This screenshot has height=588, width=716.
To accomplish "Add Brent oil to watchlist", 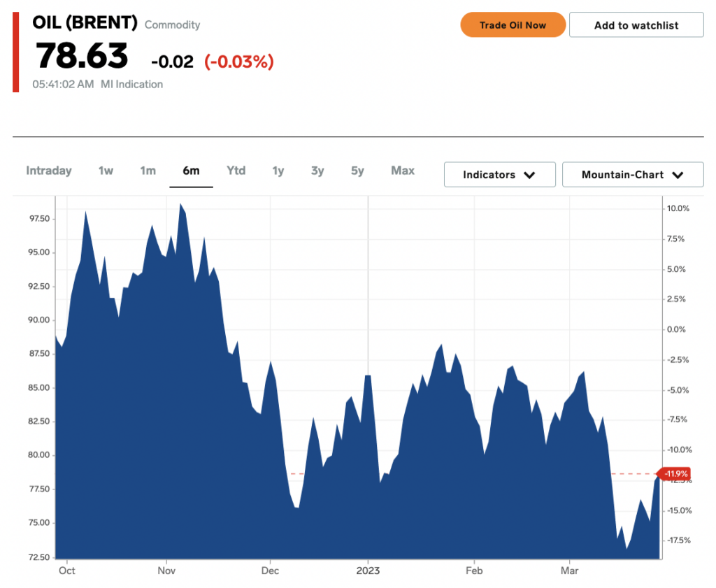I will 636,25.
